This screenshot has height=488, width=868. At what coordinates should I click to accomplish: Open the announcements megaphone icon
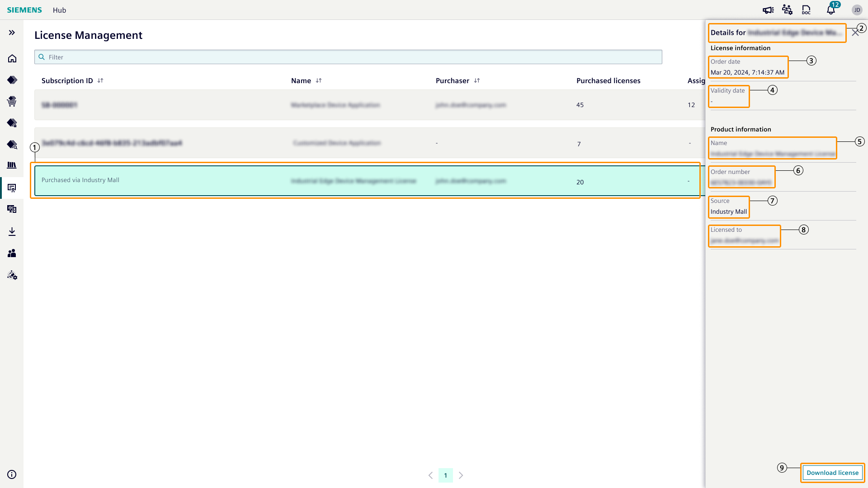pos(768,10)
